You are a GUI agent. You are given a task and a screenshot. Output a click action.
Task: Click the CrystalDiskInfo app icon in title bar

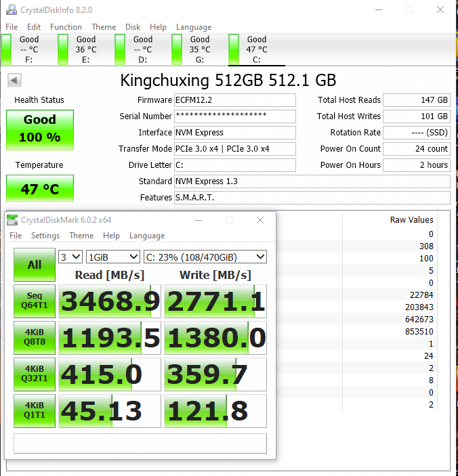click(x=12, y=9)
